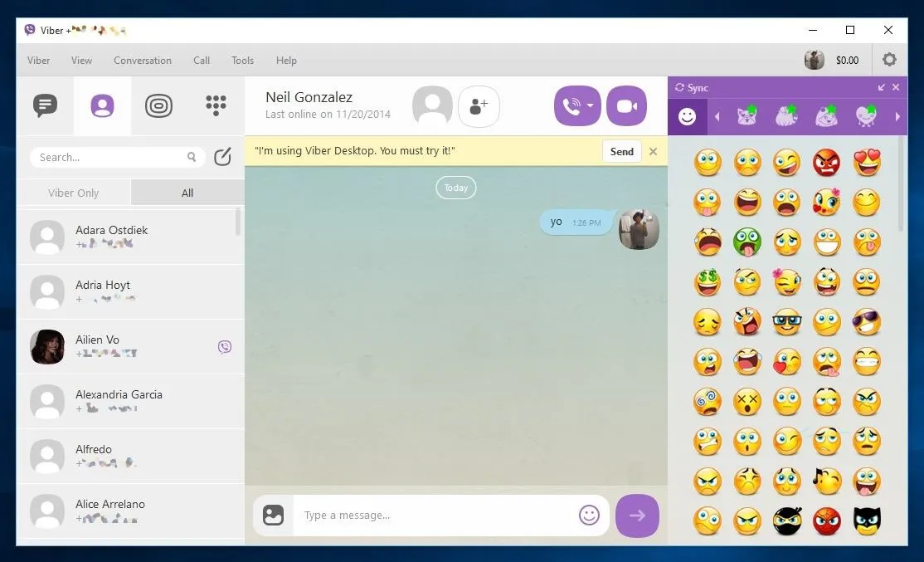Open the Help menu

[286, 60]
